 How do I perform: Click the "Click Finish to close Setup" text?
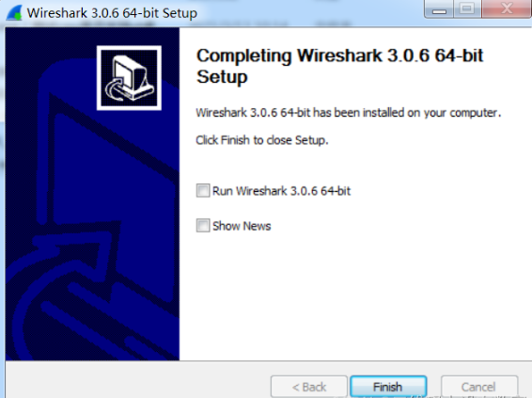pos(262,140)
